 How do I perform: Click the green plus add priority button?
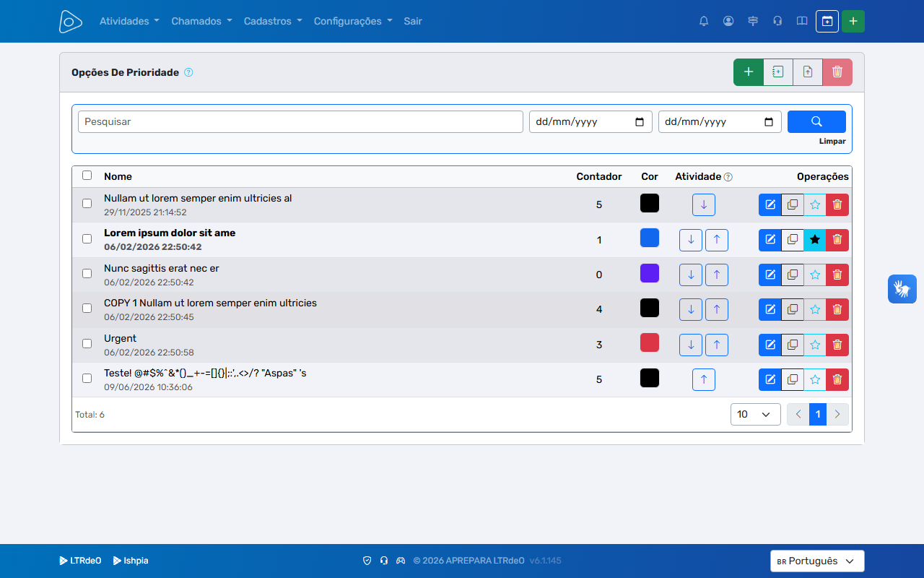pyautogui.click(x=749, y=72)
